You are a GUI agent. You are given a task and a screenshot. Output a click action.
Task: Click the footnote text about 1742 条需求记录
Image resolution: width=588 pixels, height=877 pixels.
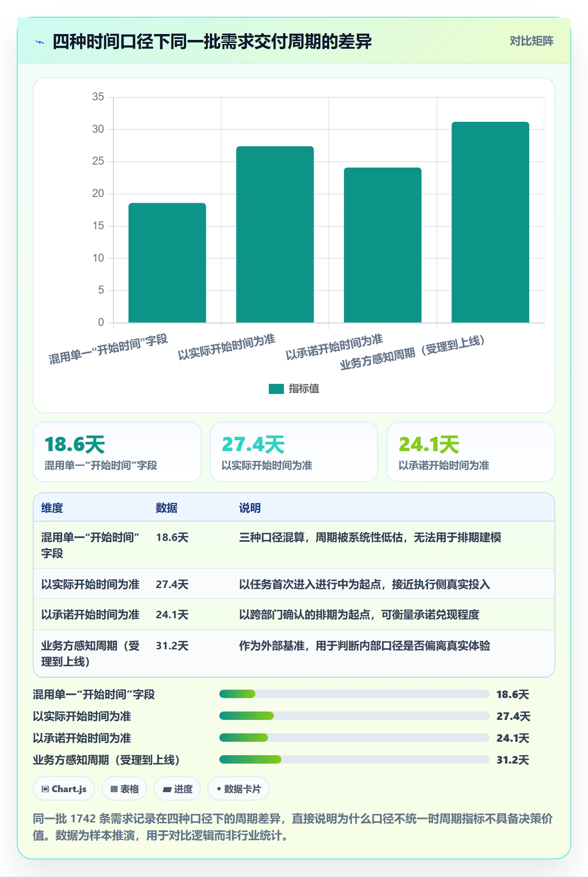coord(293,827)
